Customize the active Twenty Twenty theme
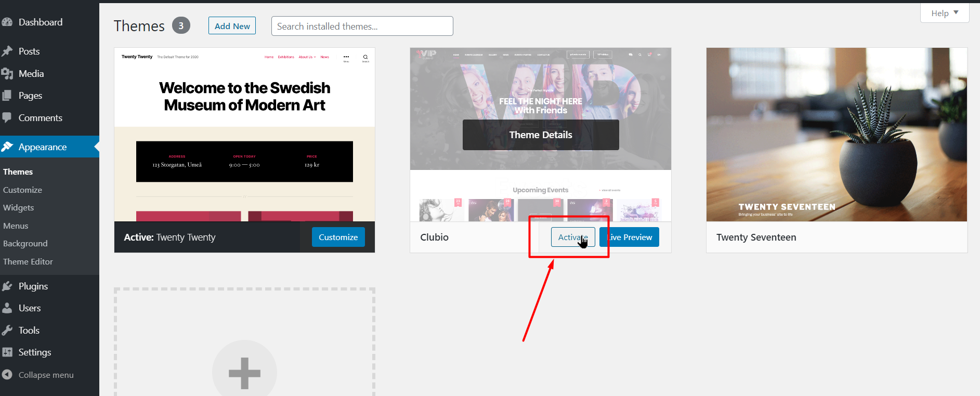Screen dimensions: 980x396 pyautogui.click(x=338, y=237)
